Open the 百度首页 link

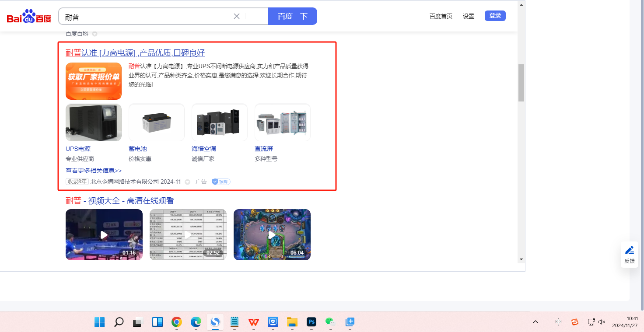(441, 16)
